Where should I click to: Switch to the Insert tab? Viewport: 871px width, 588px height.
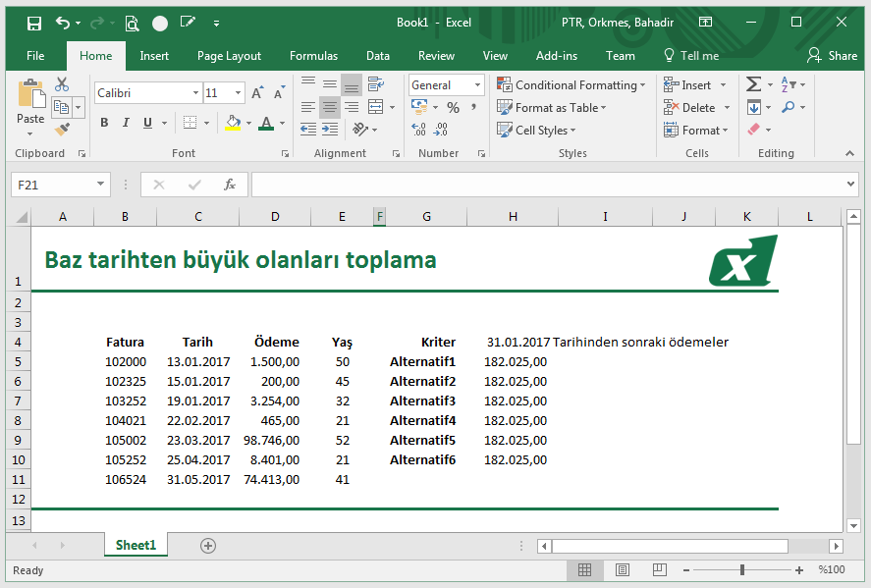pos(154,56)
